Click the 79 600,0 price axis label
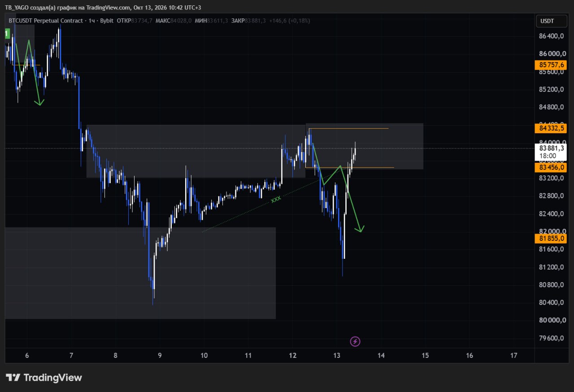This screenshot has width=574, height=392. 552,338
